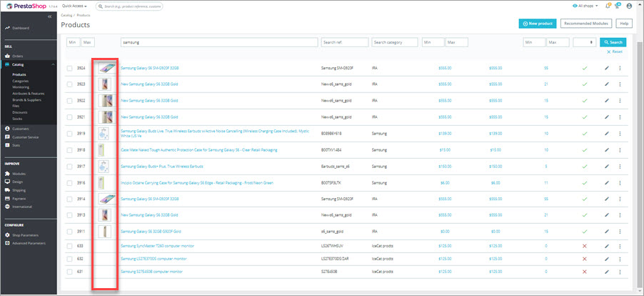Edit product 631 with pencil icon
This screenshot has height=296, width=644.
tap(607, 272)
